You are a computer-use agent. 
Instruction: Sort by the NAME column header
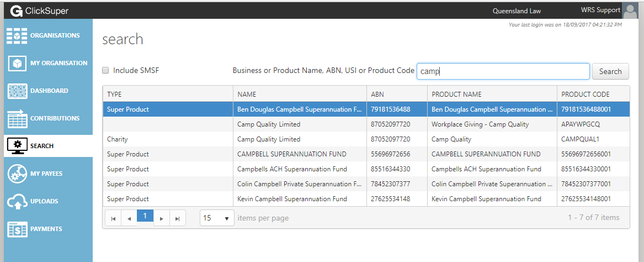click(x=300, y=94)
